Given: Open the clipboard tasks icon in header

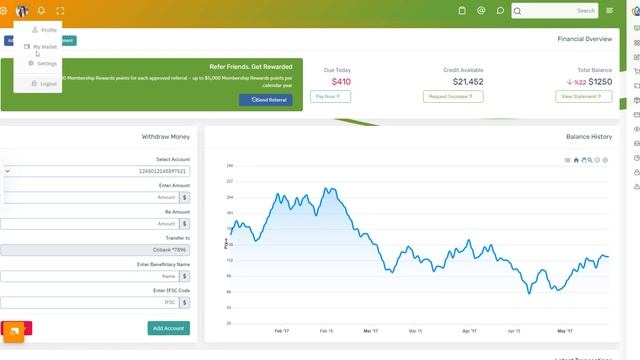Looking at the screenshot, I should point(462,11).
